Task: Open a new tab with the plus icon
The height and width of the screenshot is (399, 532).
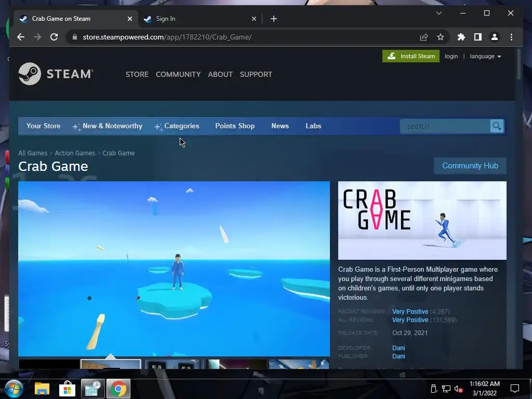Action: 274,19
